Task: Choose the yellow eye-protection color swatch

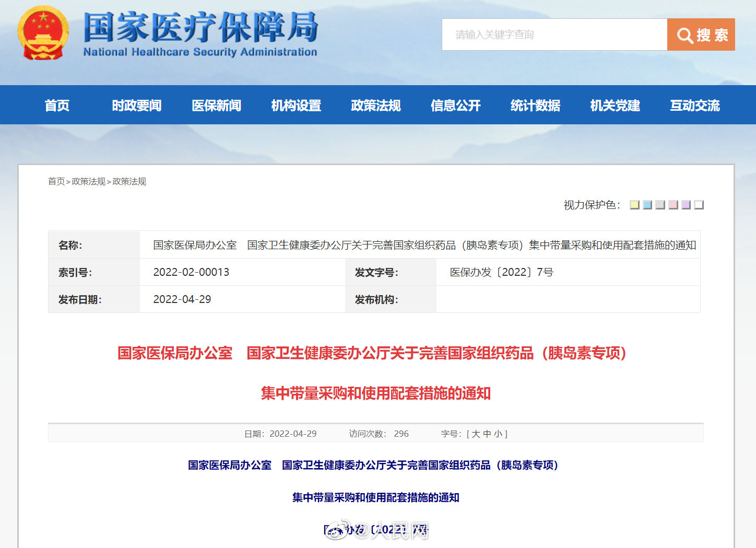Action: [634, 205]
